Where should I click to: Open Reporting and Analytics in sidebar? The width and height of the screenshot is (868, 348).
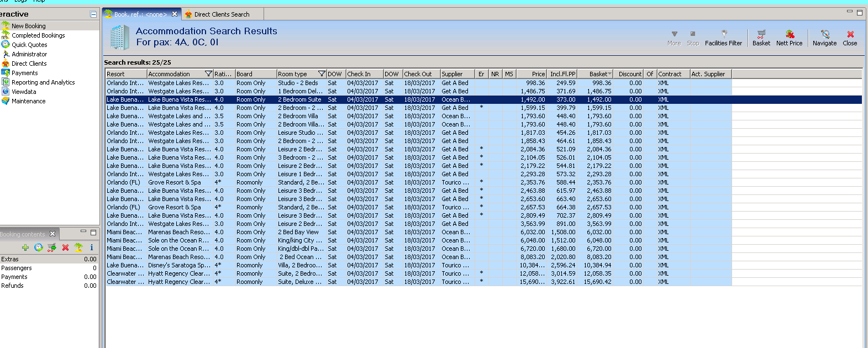click(x=43, y=82)
